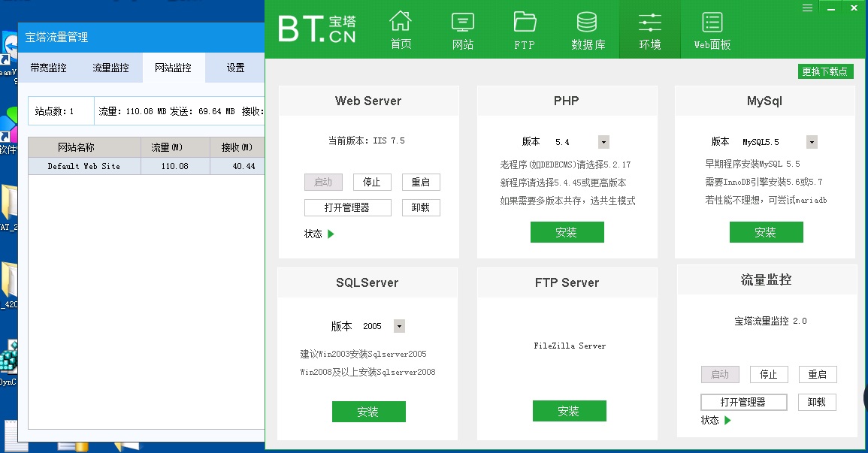Open 流量监控 打开管理器 button
868x453 pixels.
744,402
